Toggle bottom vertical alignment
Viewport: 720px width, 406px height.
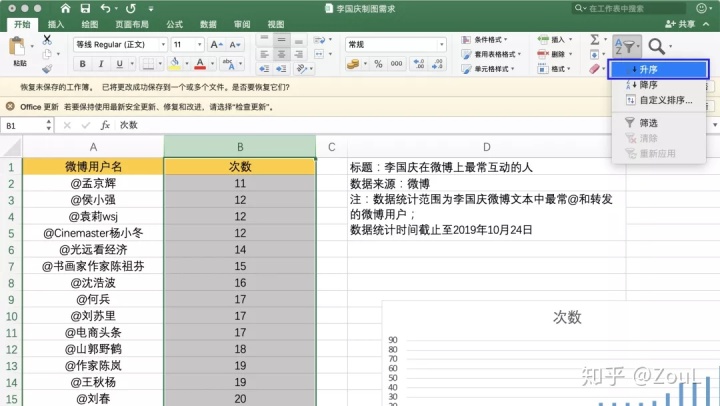[x=298, y=40]
